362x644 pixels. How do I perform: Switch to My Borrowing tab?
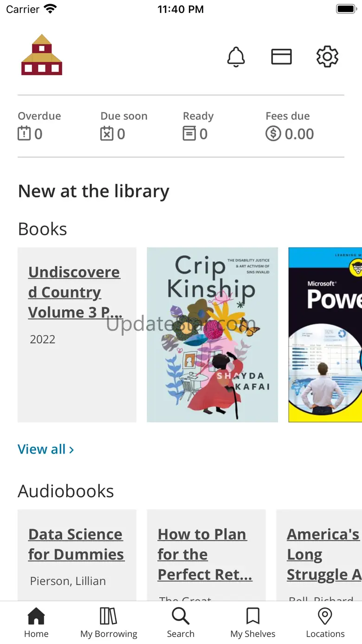pos(109,623)
